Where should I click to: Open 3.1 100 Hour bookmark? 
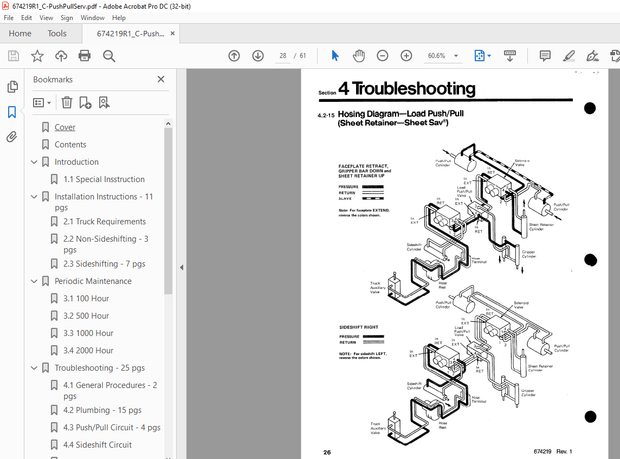pyautogui.click(x=86, y=298)
